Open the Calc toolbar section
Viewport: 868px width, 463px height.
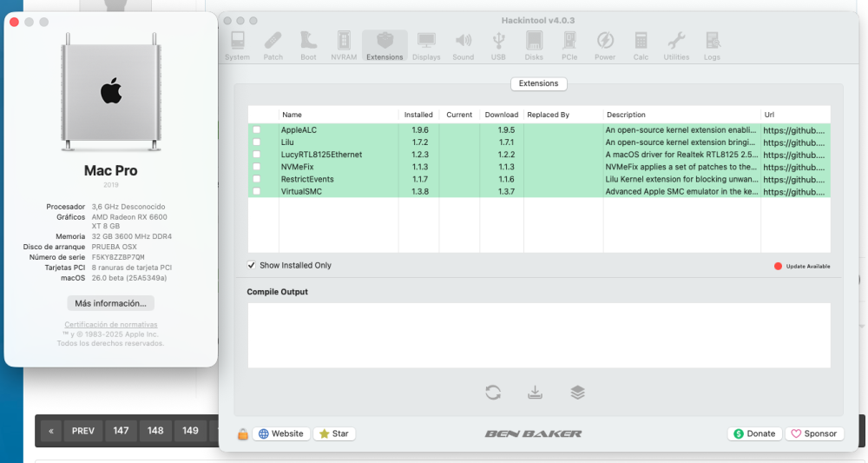tap(641, 45)
